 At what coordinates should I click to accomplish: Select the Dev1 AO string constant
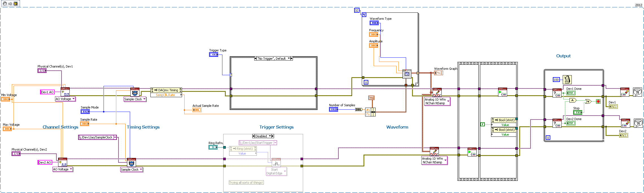[x=47, y=92]
